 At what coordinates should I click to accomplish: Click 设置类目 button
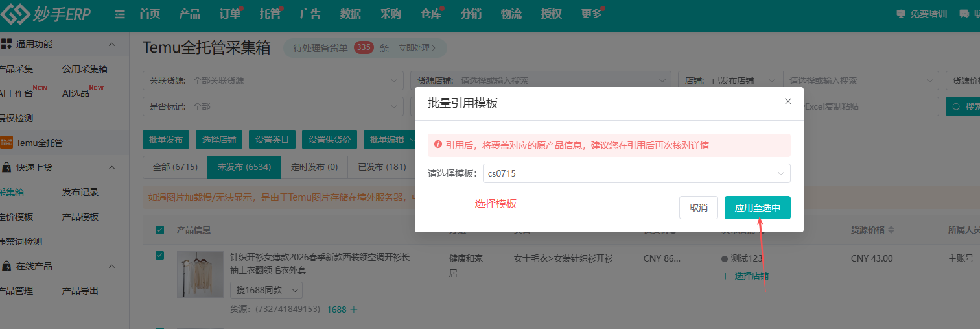(272, 140)
